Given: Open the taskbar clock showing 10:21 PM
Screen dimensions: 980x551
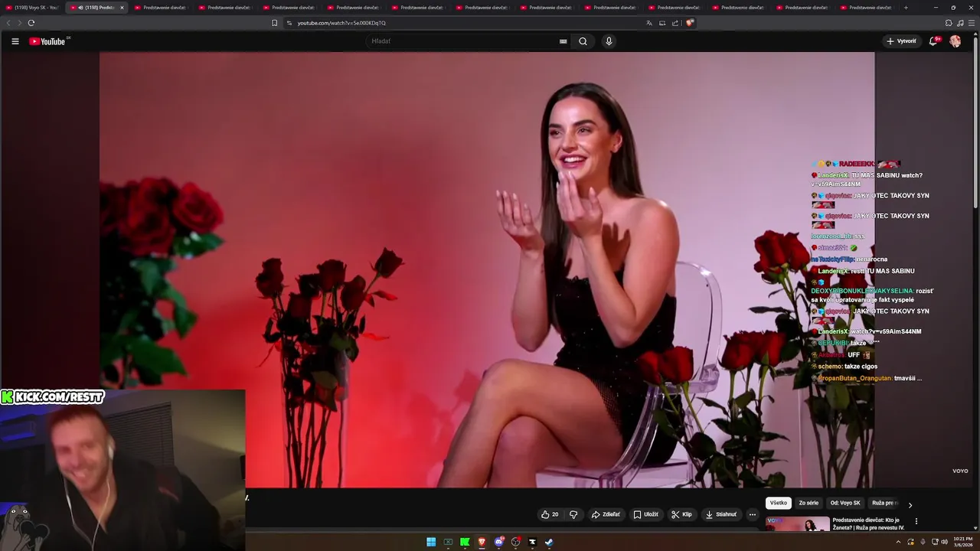Looking at the screenshot, I should tap(963, 542).
